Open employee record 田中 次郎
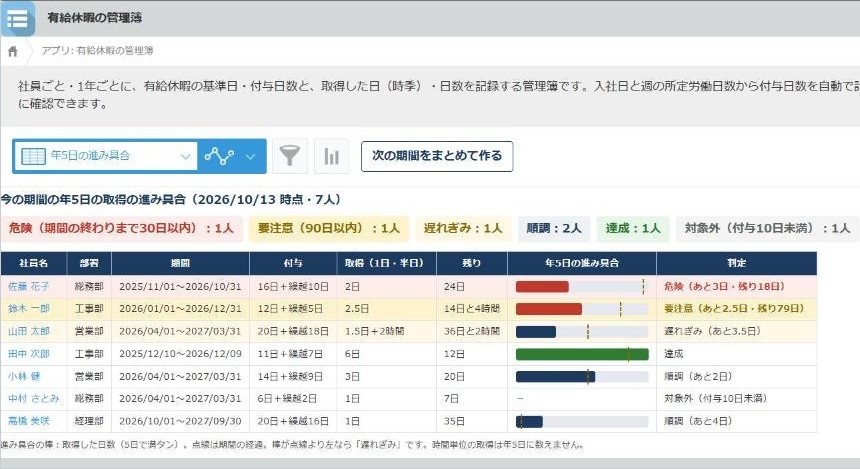Screen dimensions: 860x469 [29, 354]
